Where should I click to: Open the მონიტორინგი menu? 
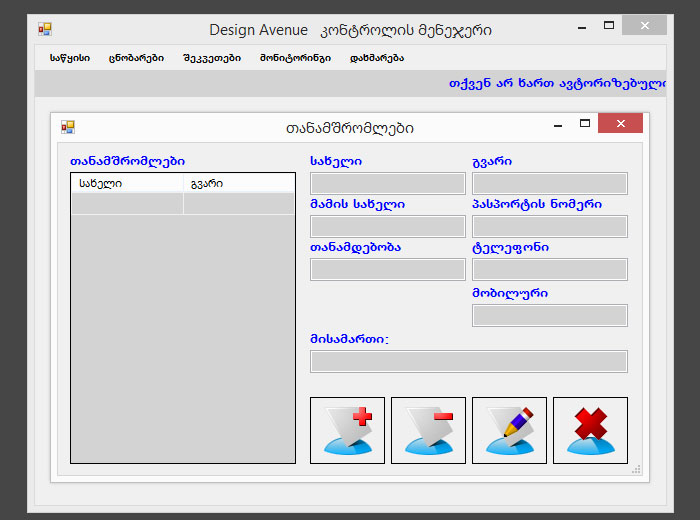295,58
